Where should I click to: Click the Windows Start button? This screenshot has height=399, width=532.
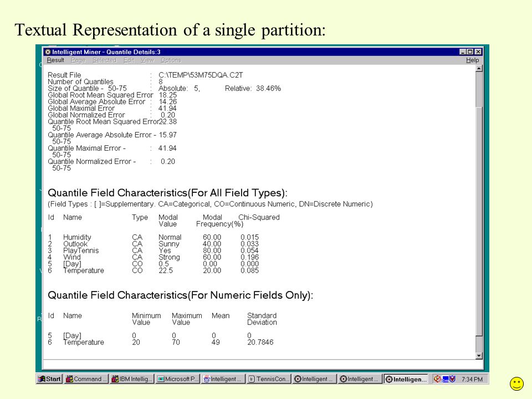tap(49, 379)
